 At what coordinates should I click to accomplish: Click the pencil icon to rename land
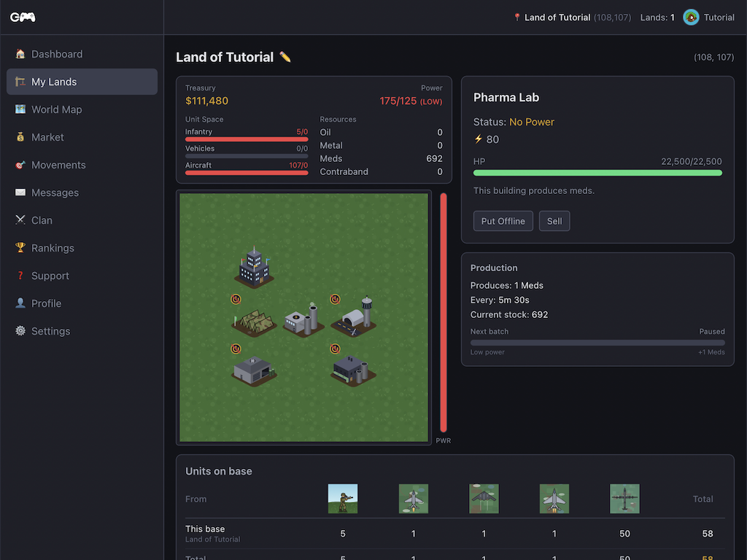coord(285,57)
